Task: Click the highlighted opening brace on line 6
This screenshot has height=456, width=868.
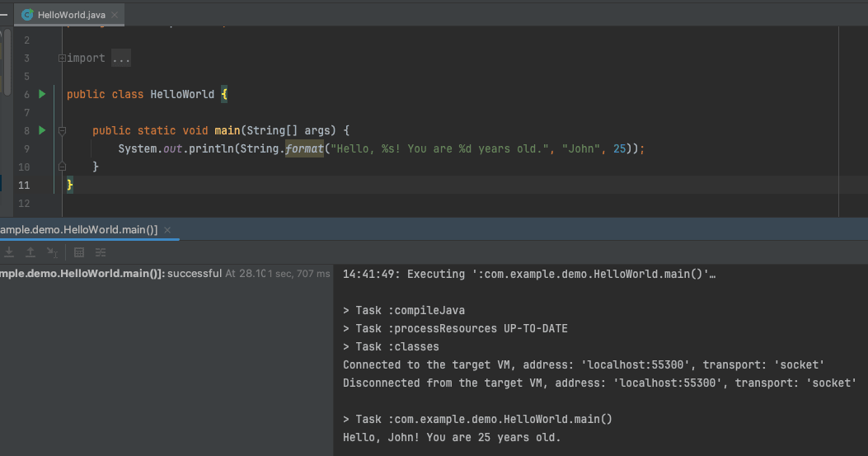Action: coord(224,94)
